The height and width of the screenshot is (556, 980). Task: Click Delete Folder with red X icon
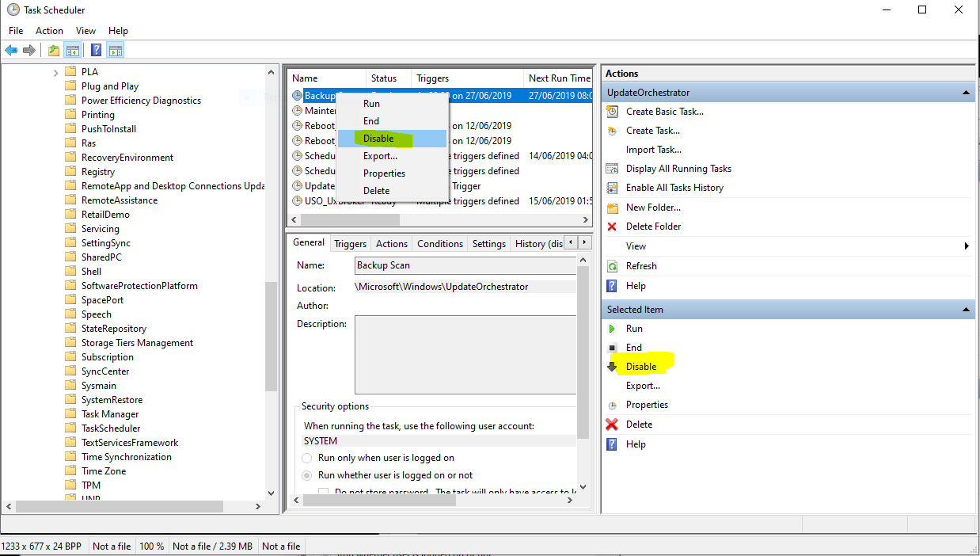tap(653, 227)
